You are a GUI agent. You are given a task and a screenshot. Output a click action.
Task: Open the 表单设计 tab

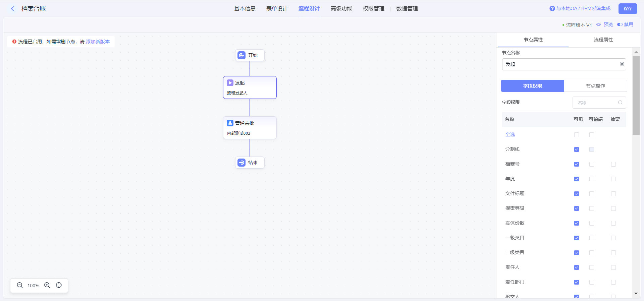[x=277, y=9]
